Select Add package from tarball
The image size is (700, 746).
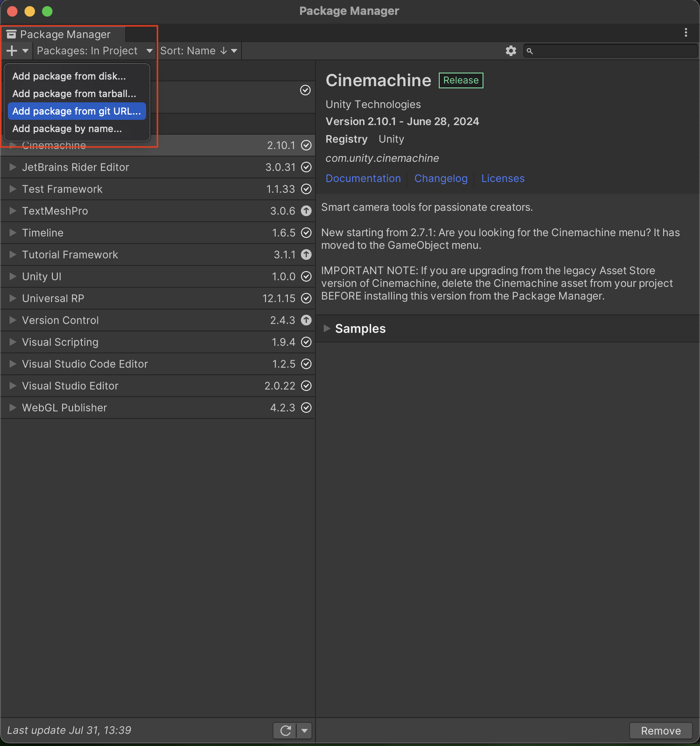[x=77, y=94]
